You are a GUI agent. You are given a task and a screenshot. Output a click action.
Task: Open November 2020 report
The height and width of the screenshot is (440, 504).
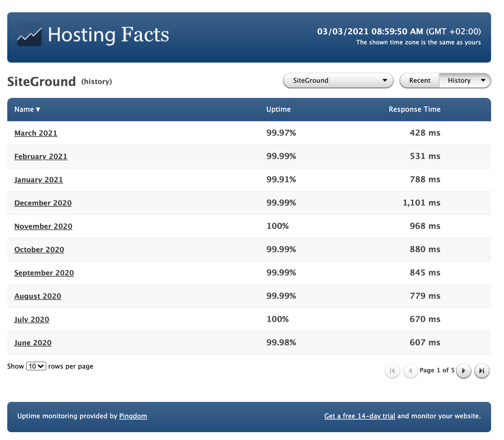[43, 226]
